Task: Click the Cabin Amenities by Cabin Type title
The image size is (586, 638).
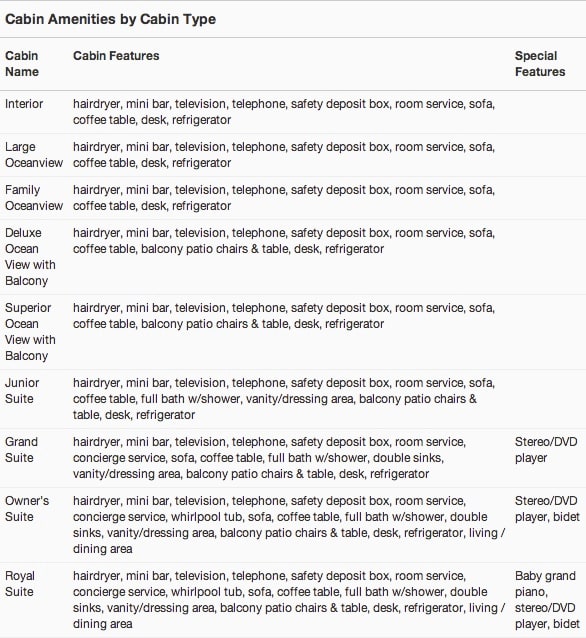Action: coord(110,19)
